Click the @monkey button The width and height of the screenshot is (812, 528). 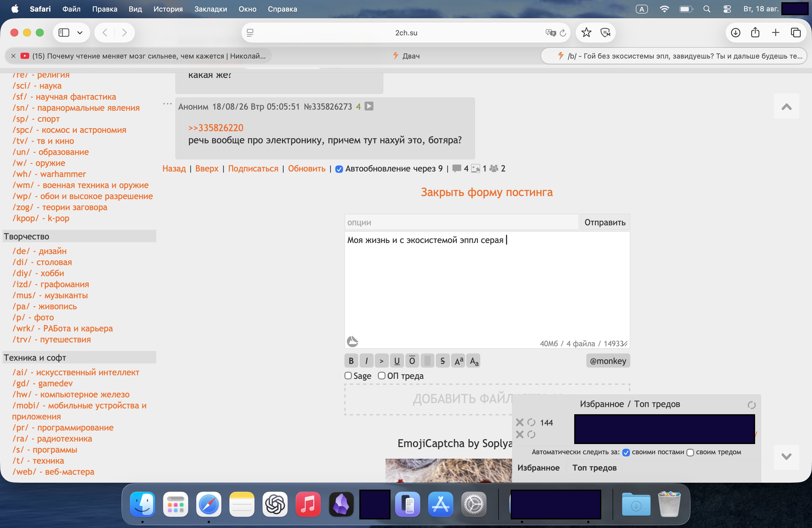(608, 361)
